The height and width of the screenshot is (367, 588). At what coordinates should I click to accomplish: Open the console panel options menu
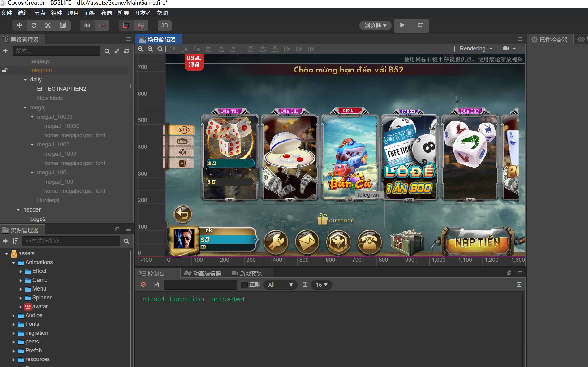520,273
